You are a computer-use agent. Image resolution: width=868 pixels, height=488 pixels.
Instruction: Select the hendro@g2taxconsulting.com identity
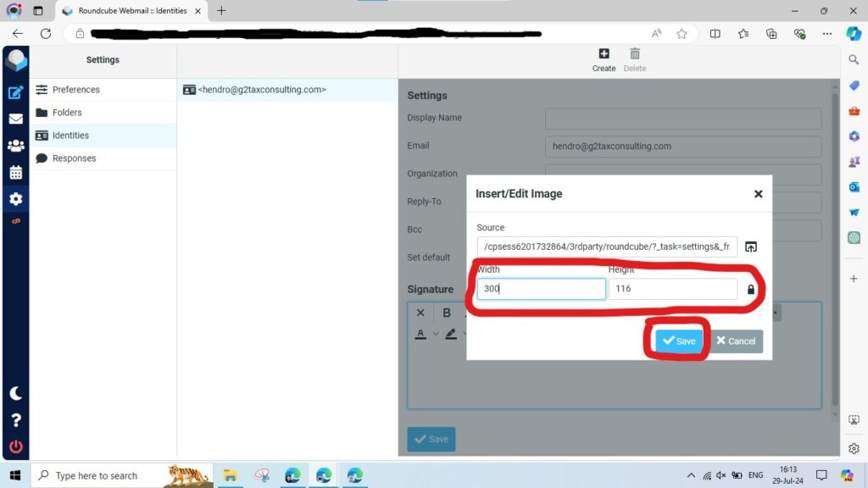(x=261, y=90)
